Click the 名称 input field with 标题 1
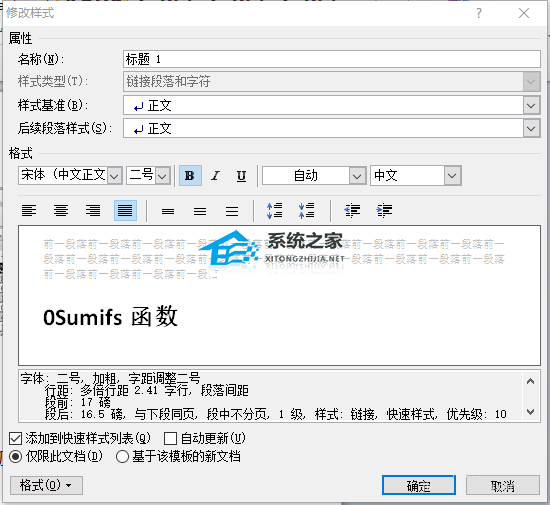The height and width of the screenshot is (505, 550). pyautogui.click(x=331, y=59)
